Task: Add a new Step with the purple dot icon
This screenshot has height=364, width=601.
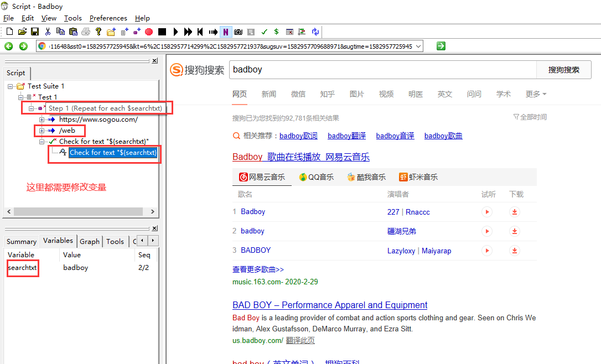Action: (137, 32)
